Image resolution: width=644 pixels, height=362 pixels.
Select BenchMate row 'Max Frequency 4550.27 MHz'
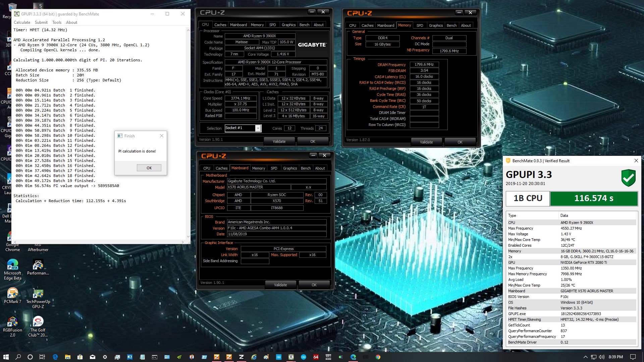(x=572, y=228)
